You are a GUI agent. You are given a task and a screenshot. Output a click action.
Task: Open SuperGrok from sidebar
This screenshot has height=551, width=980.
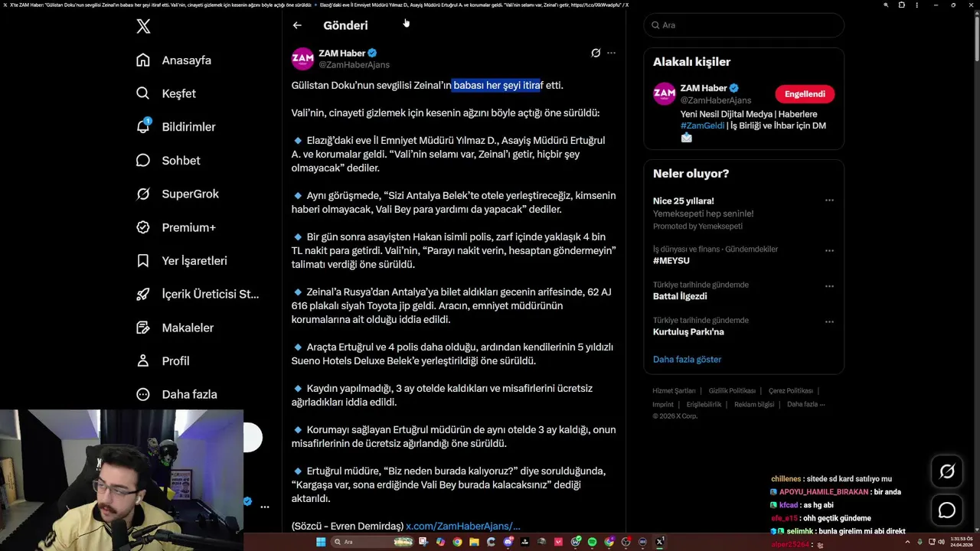[178, 194]
